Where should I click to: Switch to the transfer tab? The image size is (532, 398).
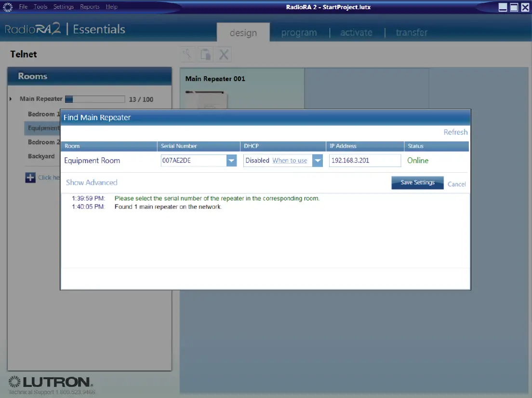pyautogui.click(x=412, y=33)
